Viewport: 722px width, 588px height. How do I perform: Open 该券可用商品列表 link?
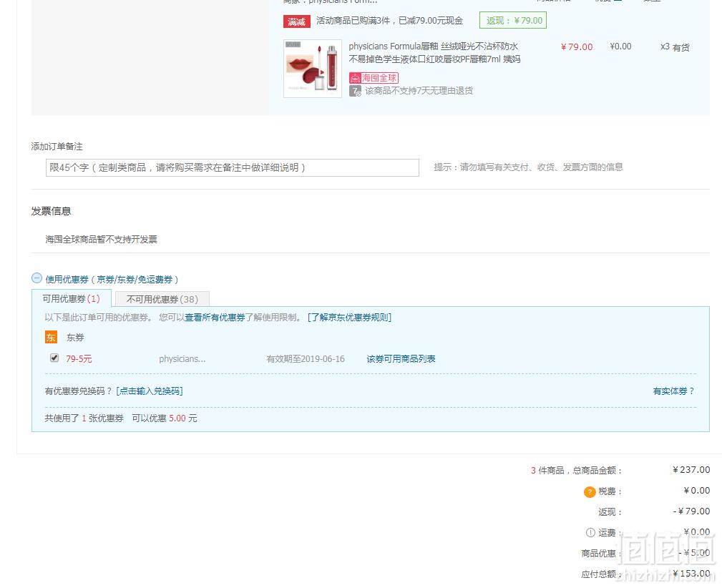[401, 358]
